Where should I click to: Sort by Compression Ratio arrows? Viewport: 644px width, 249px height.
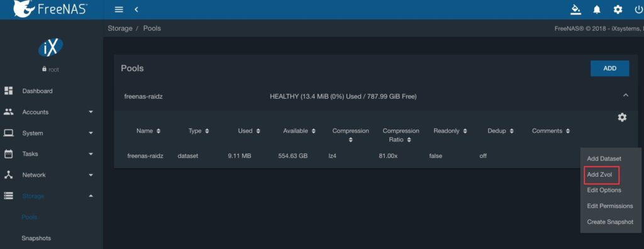[409, 140]
